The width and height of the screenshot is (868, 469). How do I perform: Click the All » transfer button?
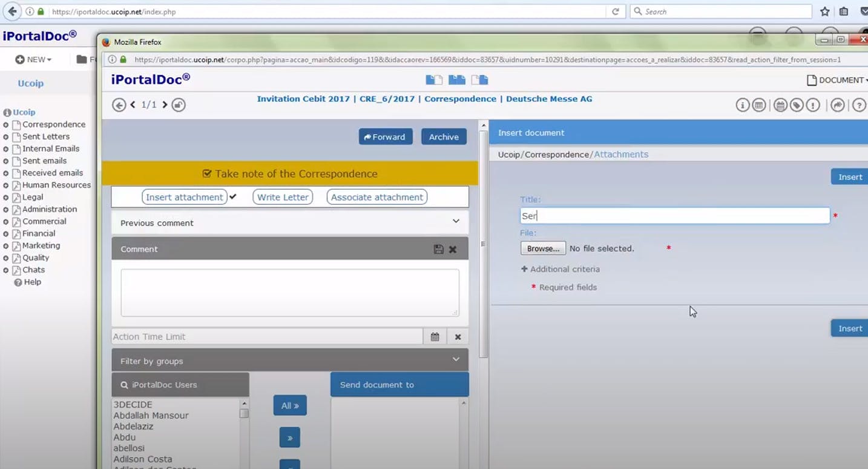(290, 405)
